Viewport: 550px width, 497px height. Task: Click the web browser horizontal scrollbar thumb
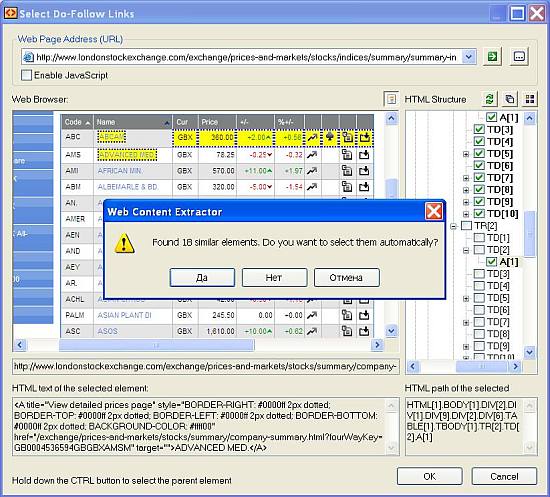click(156, 345)
